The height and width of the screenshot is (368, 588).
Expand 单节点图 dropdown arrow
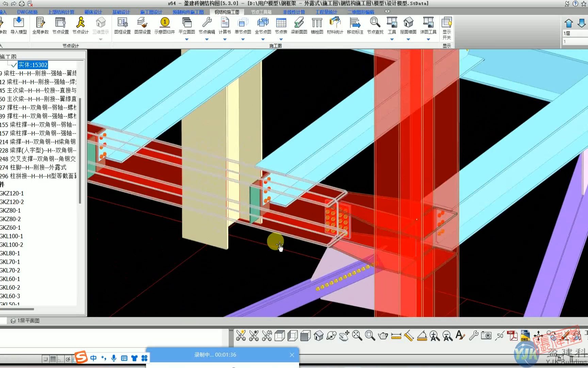pyautogui.click(x=243, y=39)
